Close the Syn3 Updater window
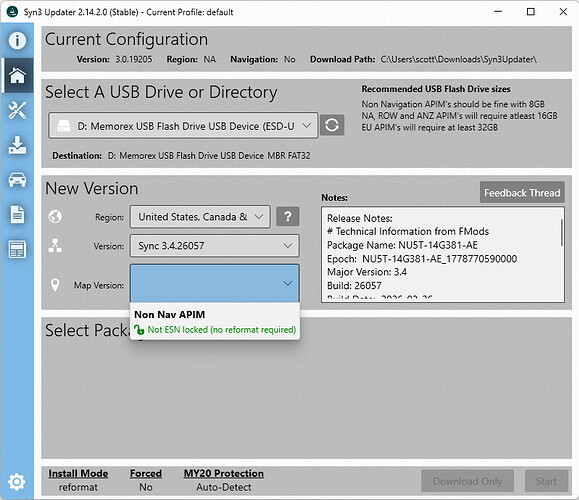This screenshot has width=579, height=500. [563, 12]
